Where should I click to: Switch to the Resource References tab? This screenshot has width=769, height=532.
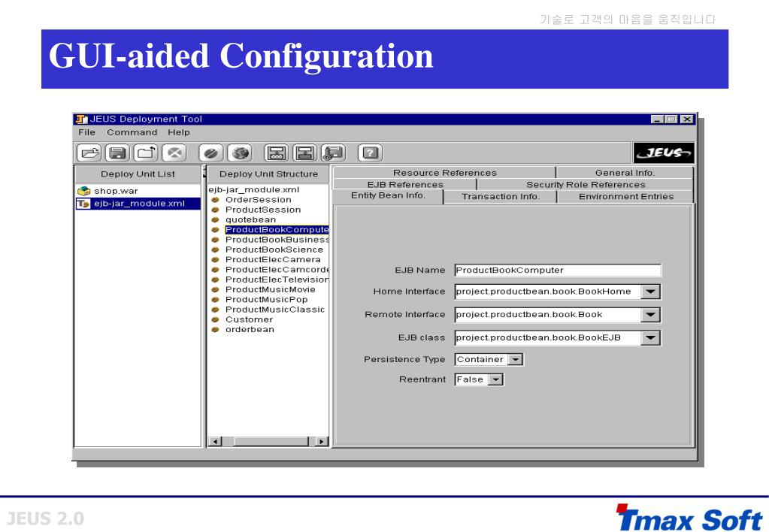coord(444,173)
